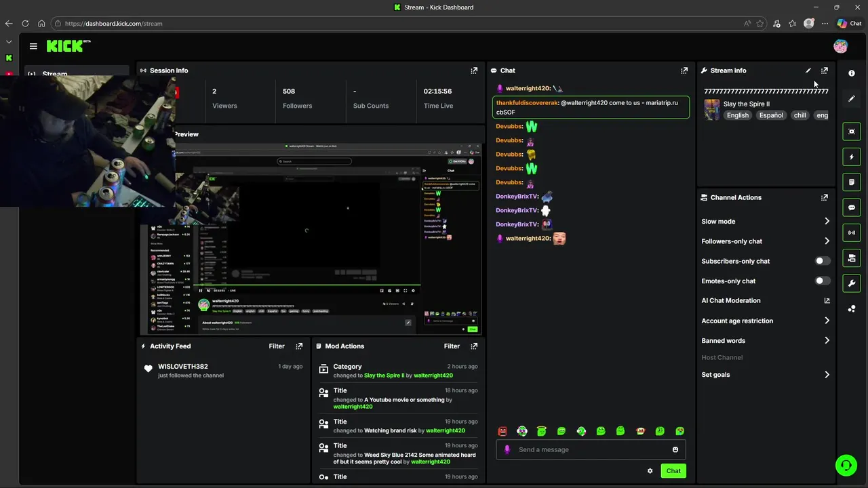The height and width of the screenshot is (488, 868).
Task: Select Stream item in left sidebar
Action: point(76,74)
